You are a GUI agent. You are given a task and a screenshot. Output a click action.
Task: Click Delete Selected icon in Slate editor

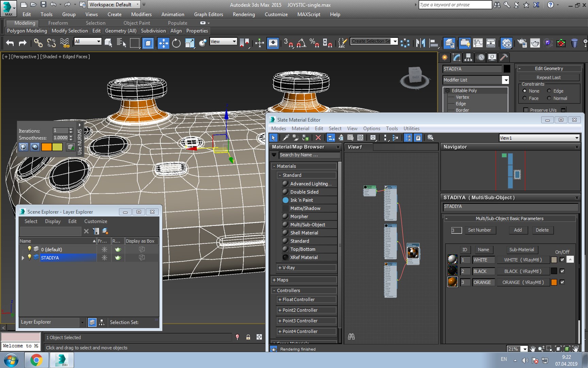(318, 138)
